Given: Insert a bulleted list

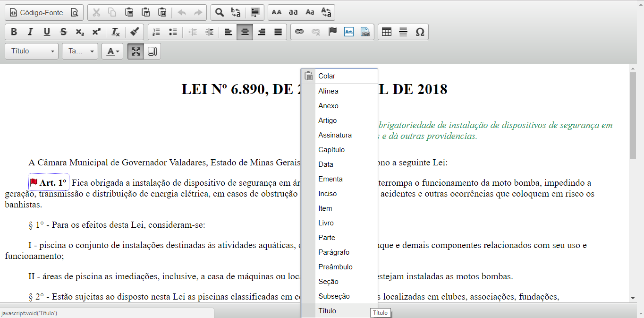Looking at the screenshot, I should pos(173,32).
